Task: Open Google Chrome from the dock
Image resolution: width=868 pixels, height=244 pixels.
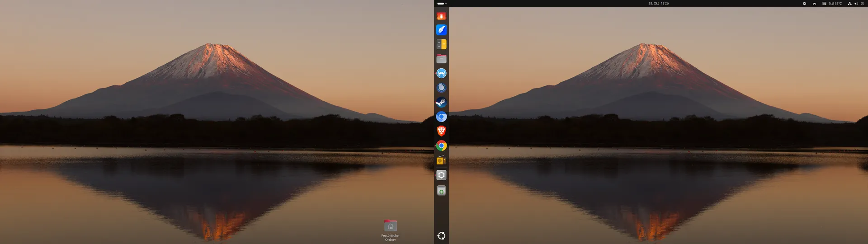Action: coord(441,145)
